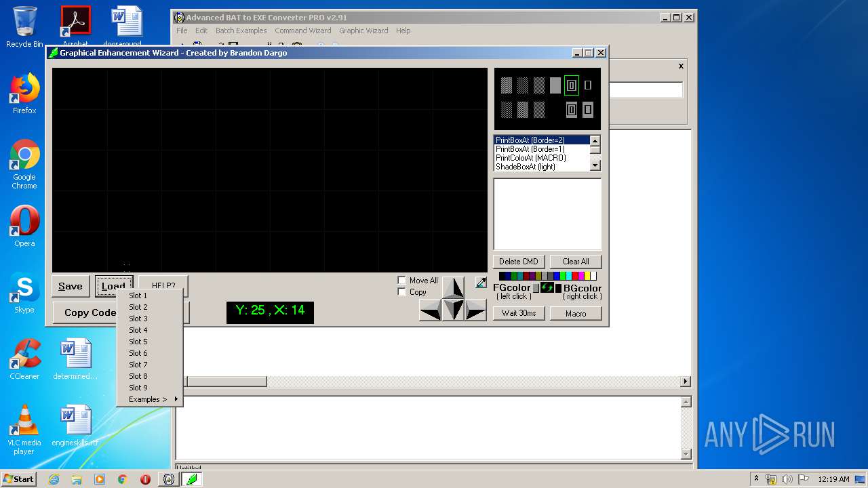Image resolution: width=868 pixels, height=488 pixels.
Task: Load from Slot 1
Action: (x=150, y=296)
